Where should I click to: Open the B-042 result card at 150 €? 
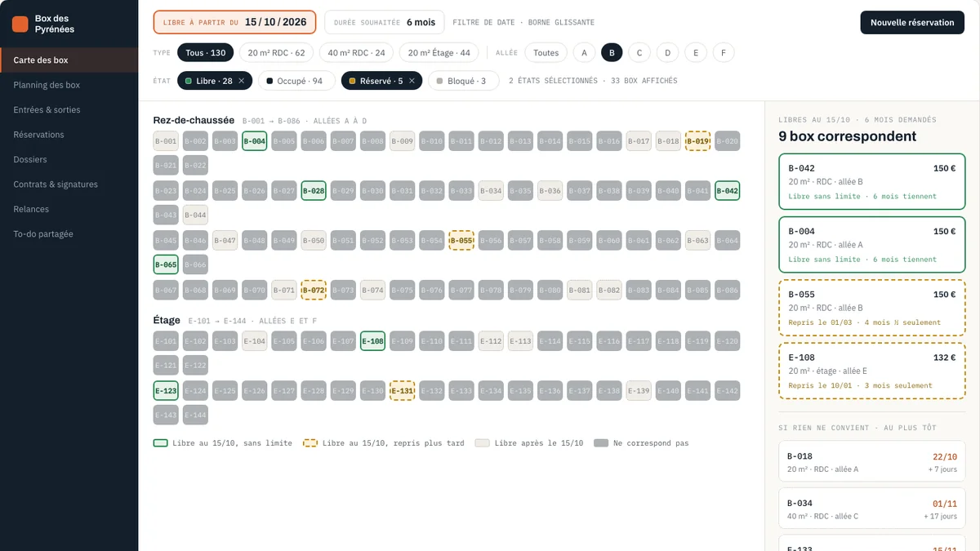[872, 182]
